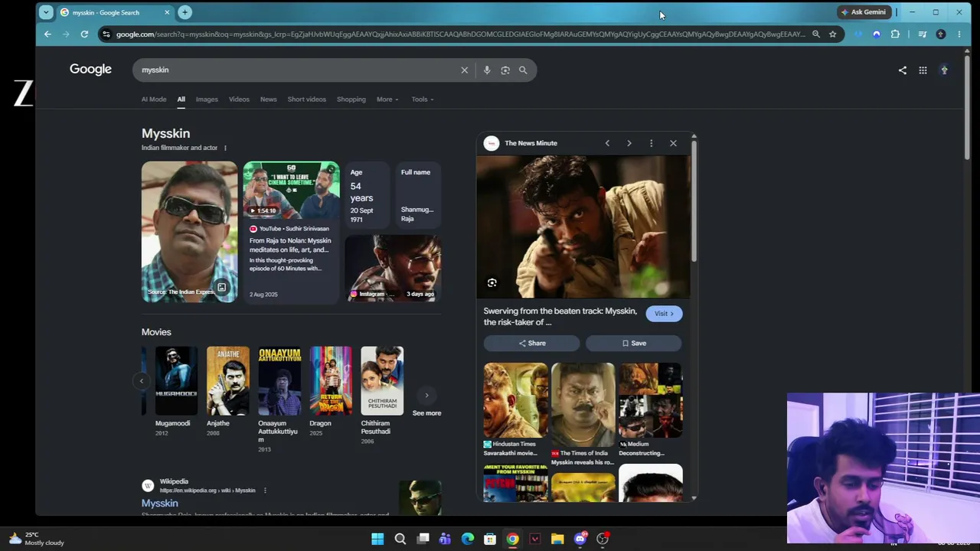Open options for the Wikipedia result

[265, 491]
